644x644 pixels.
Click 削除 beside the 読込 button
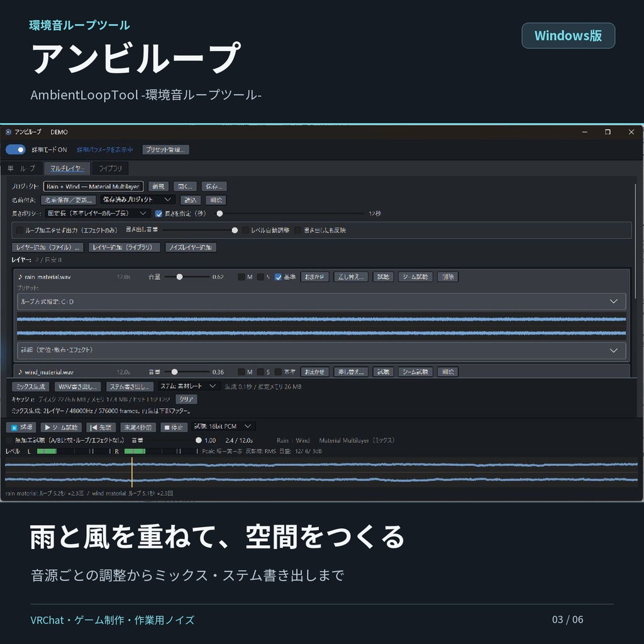[216, 200]
